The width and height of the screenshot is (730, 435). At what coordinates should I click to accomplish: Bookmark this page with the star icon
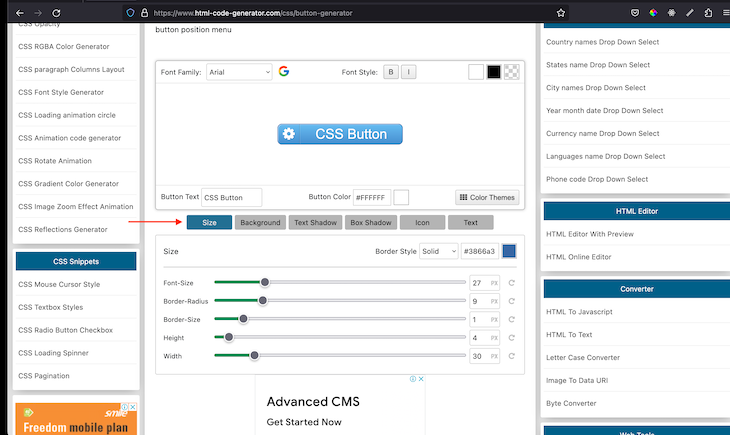click(x=561, y=13)
